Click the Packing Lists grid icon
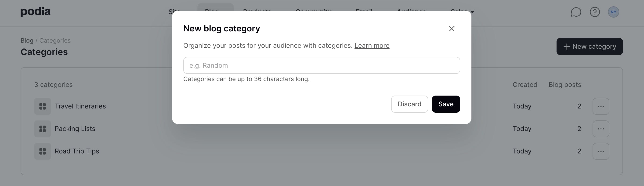The height and width of the screenshot is (186, 644). [43, 129]
